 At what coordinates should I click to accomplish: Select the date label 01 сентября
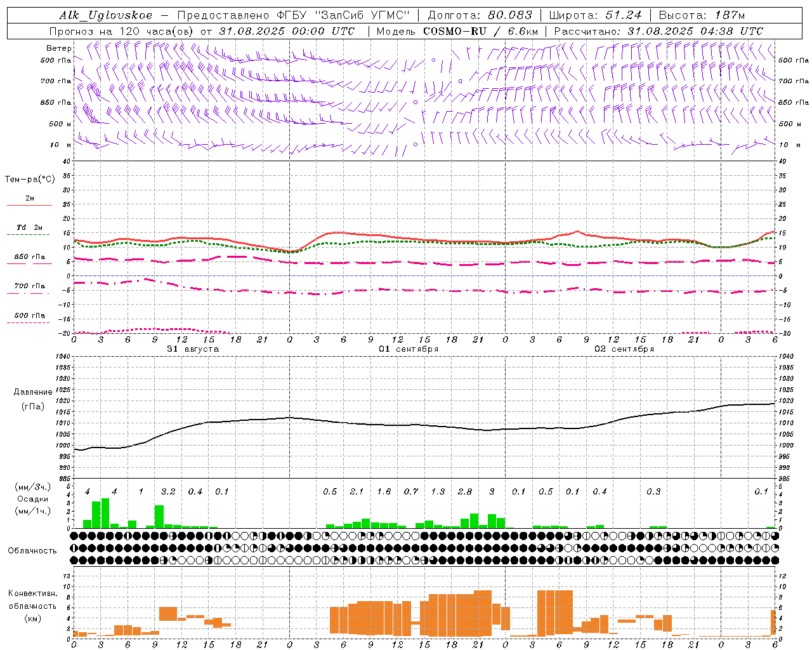409,349
